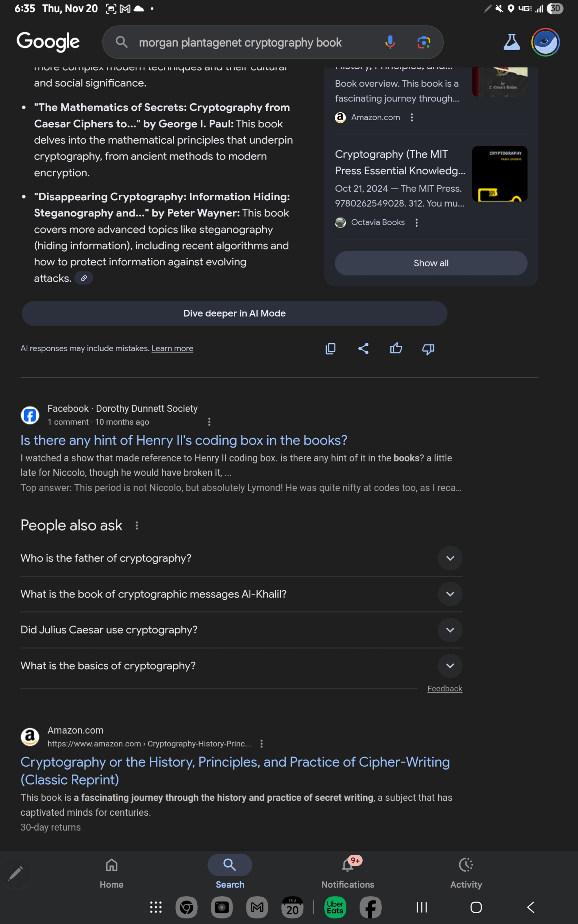
Task: Open Uber Eats from the taskbar
Action: coord(335,907)
